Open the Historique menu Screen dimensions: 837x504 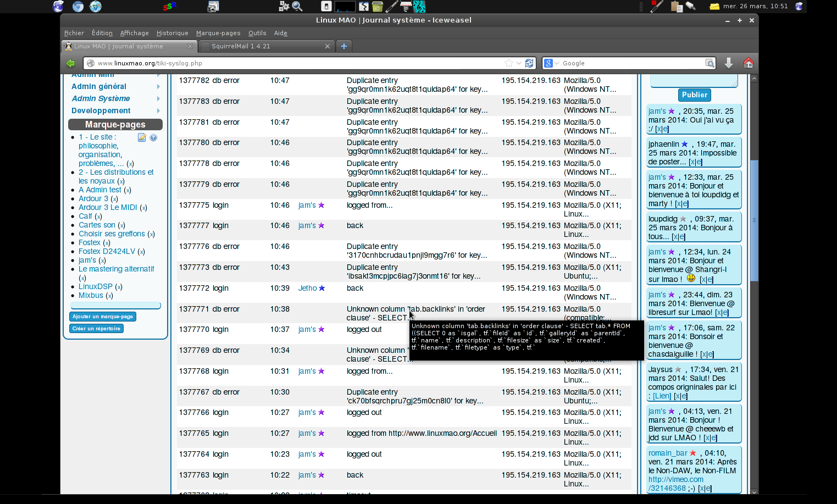pyautogui.click(x=172, y=33)
